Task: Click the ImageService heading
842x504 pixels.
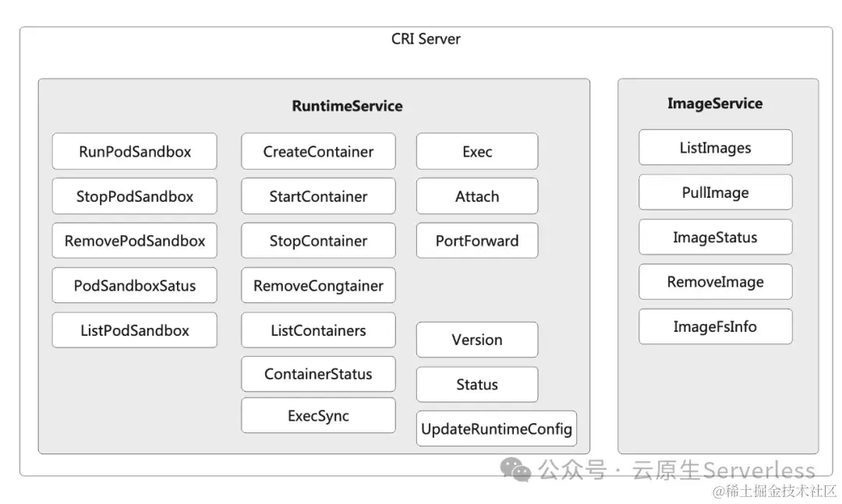Action: pyautogui.click(x=715, y=104)
